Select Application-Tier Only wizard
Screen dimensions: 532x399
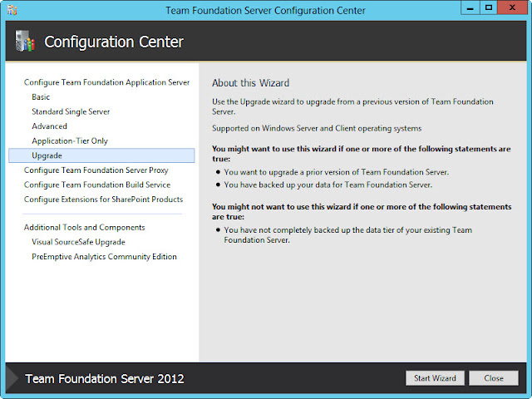click(70, 140)
